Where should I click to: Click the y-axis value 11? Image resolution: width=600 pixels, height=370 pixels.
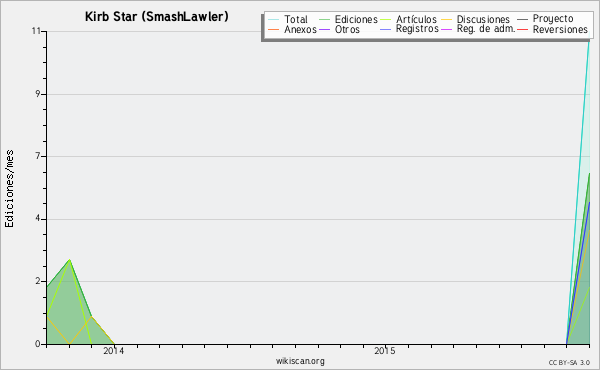(x=36, y=31)
